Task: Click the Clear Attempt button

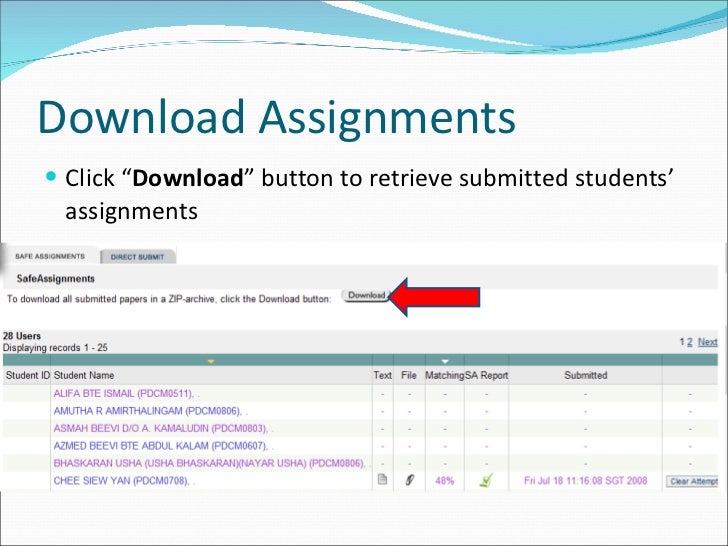Action: click(x=692, y=481)
